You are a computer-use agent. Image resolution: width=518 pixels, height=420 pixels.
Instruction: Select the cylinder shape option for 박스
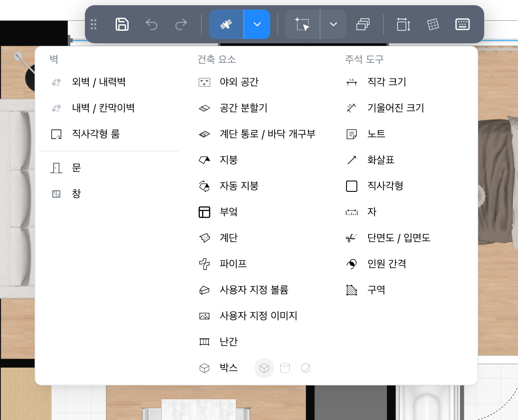285,368
